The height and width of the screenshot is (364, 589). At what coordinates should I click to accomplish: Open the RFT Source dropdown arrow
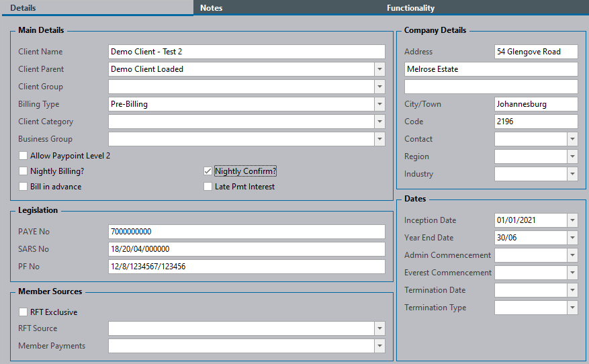click(x=379, y=328)
